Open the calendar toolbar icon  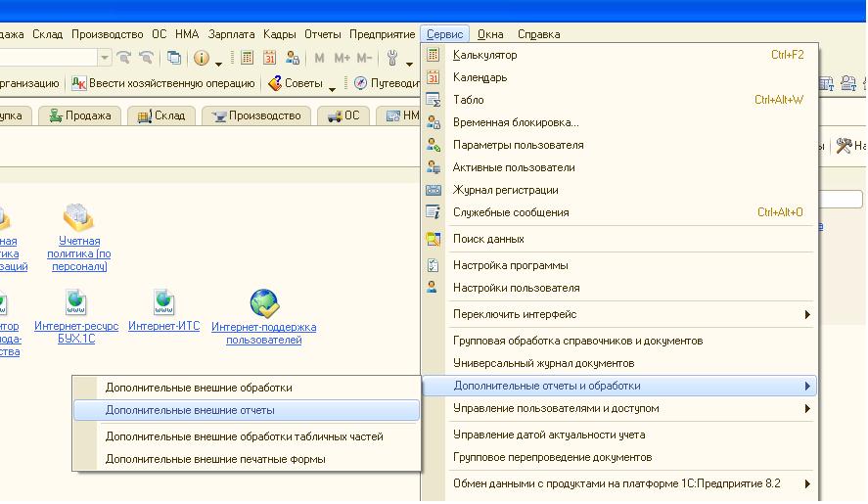(271, 59)
